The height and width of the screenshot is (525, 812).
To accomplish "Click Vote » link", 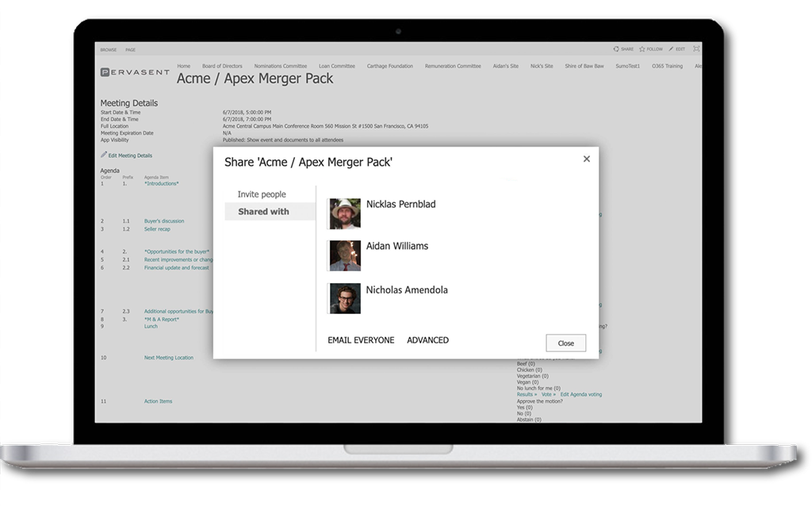I will click(549, 394).
